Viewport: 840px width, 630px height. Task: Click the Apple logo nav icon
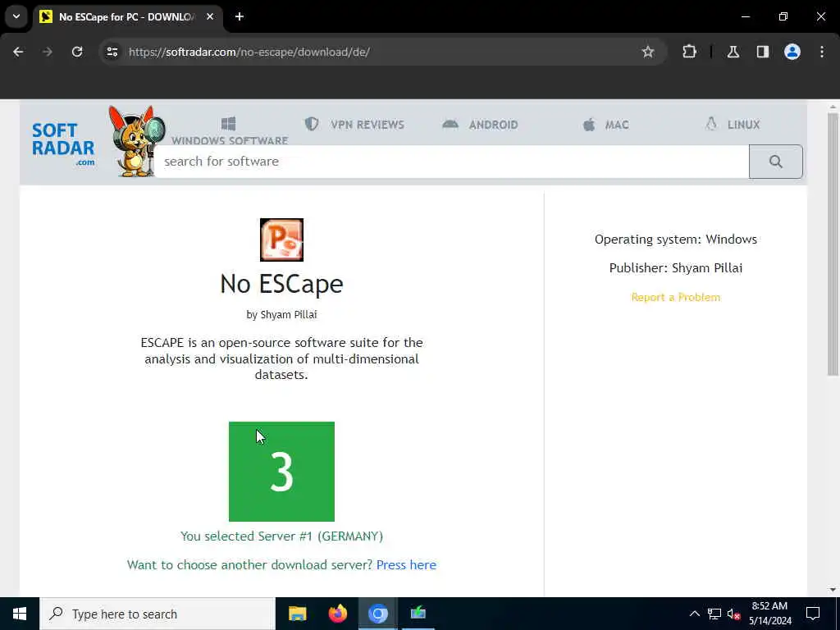pyautogui.click(x=589, y=125)
